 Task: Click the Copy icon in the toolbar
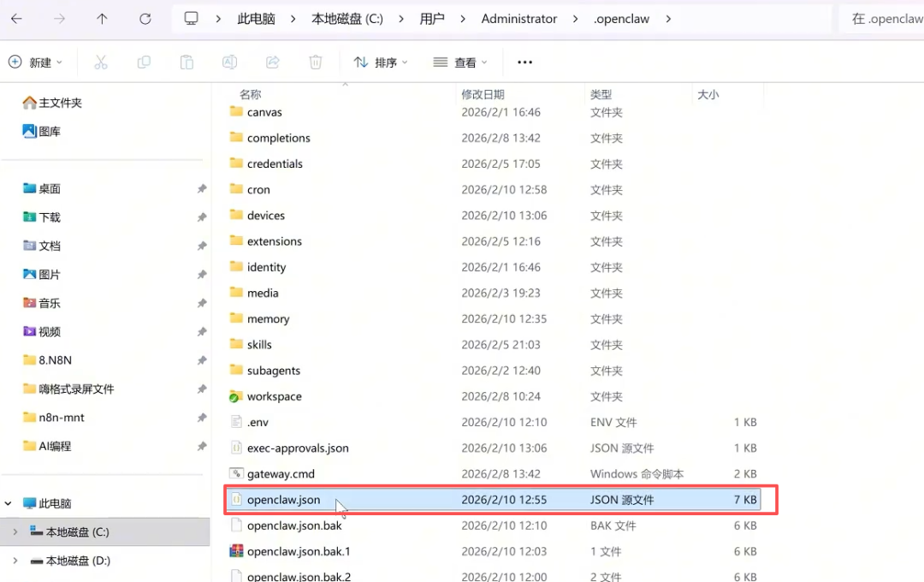[144, 62]
